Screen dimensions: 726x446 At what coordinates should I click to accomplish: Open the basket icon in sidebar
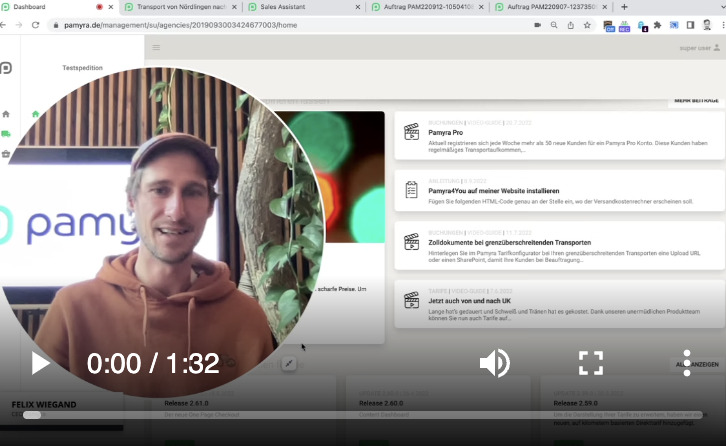coord(6,154)
